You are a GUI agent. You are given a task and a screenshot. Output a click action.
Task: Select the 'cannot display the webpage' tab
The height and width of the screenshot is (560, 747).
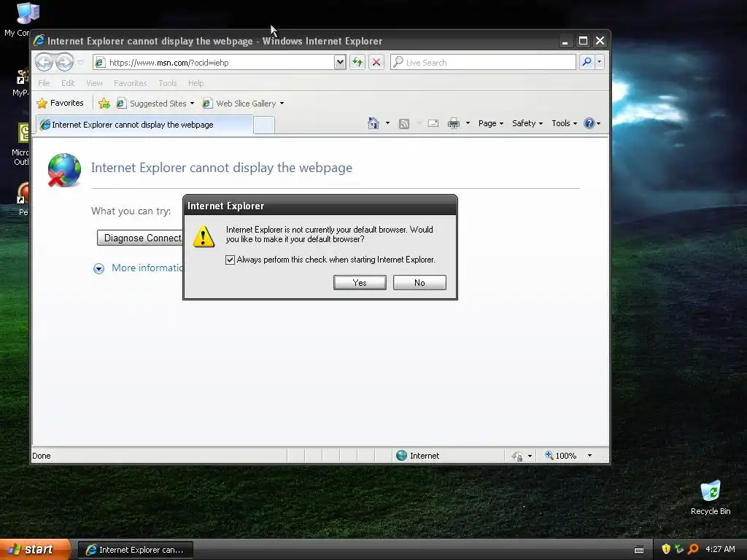click(144, 125)
